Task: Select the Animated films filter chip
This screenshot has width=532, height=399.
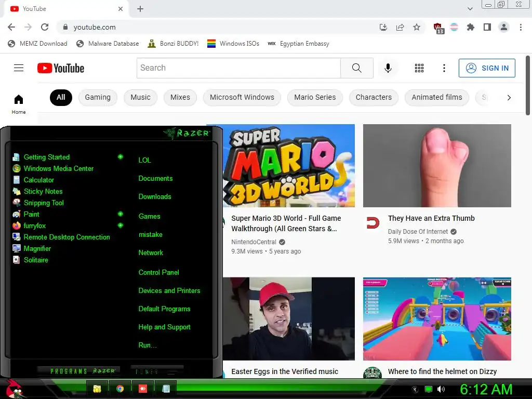Action: [437, 97]
